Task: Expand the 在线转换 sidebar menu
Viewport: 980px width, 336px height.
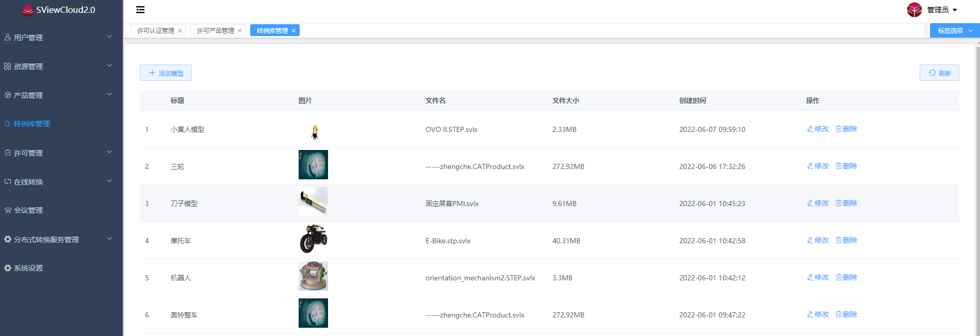Action: point(61,181)
